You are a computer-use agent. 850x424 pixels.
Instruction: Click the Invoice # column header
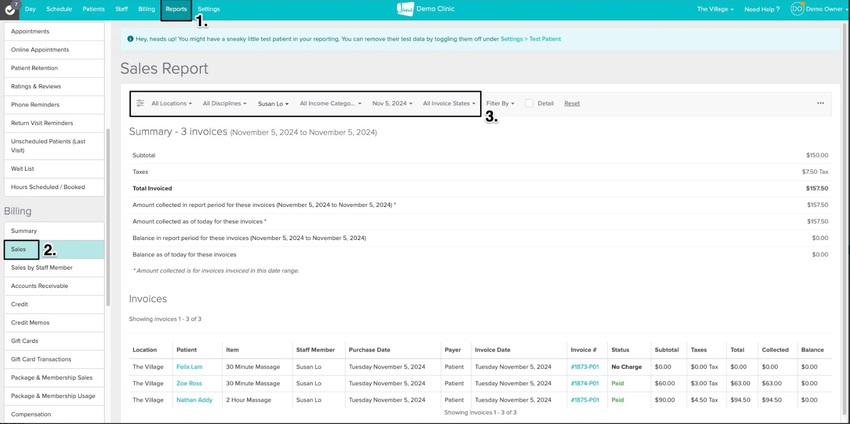tap(583, 350)
